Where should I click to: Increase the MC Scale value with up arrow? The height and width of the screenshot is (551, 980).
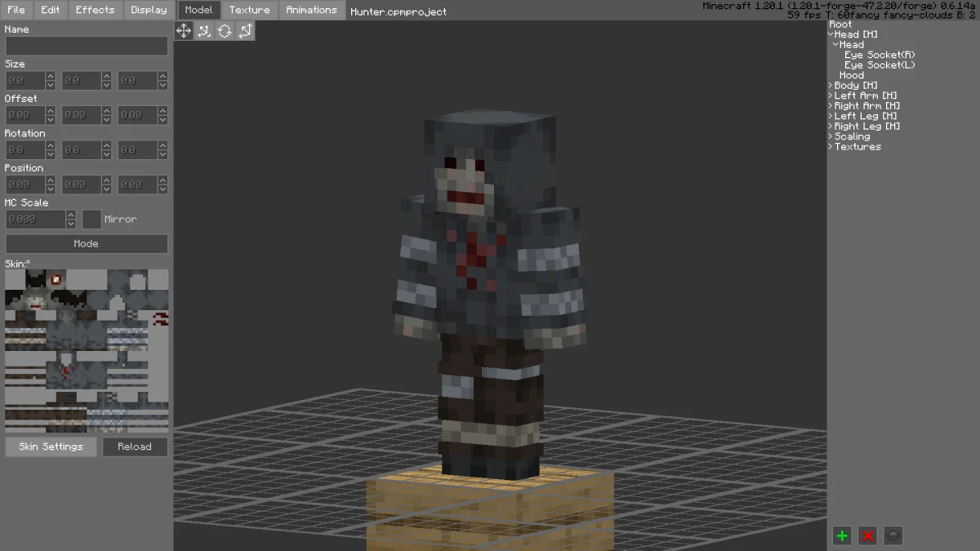click(71, 216)
